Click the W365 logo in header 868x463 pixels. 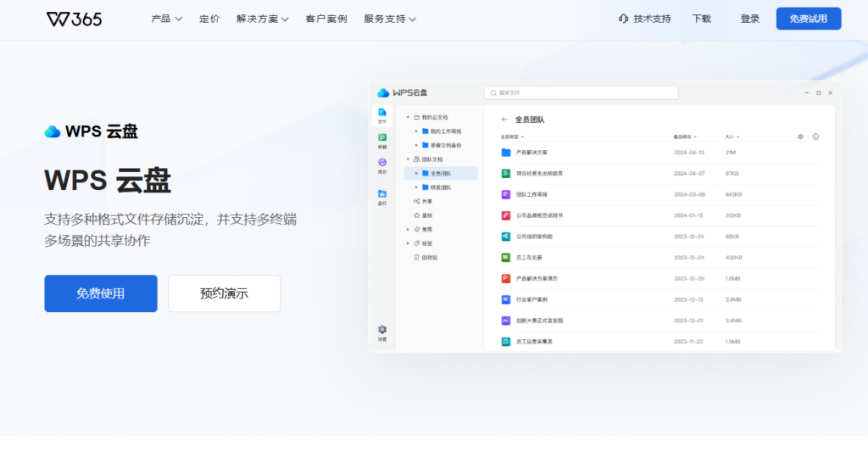click(75, 20)
